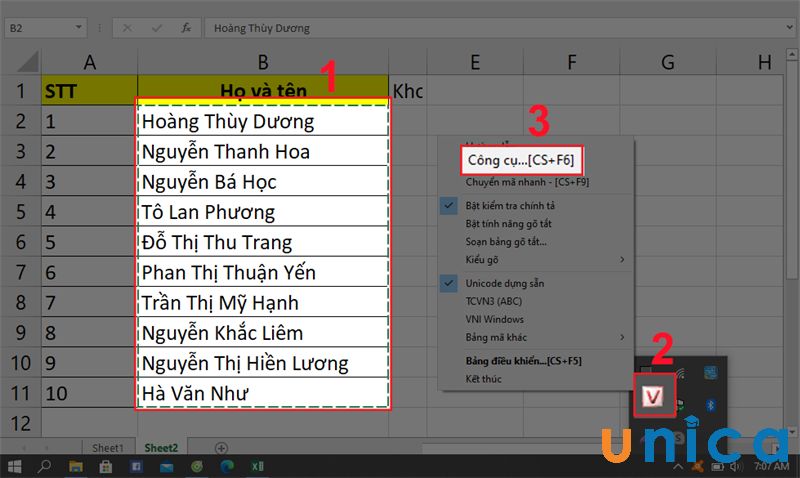800x478 pixels.
Task: Open the Windows Start menu
Action: 15,466
